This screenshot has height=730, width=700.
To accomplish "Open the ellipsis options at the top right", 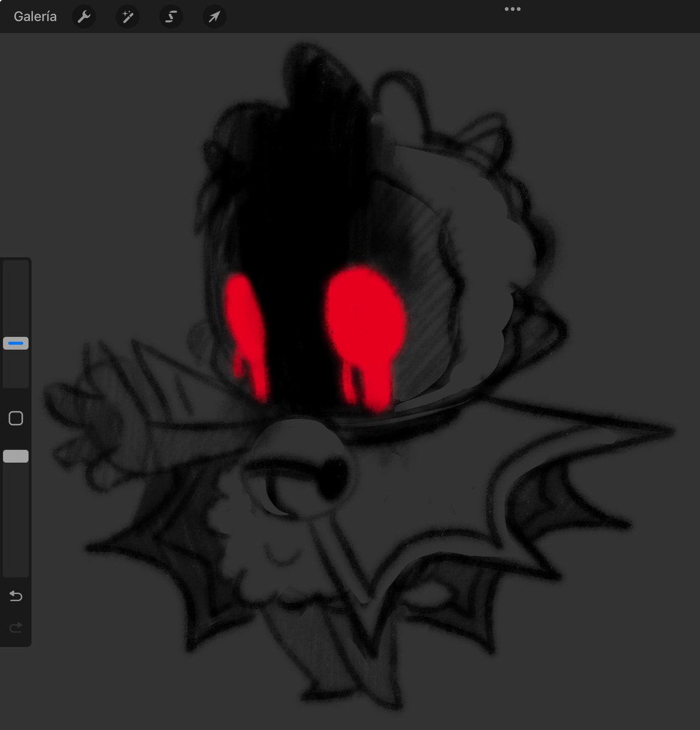I will click(x=512, y=8).
